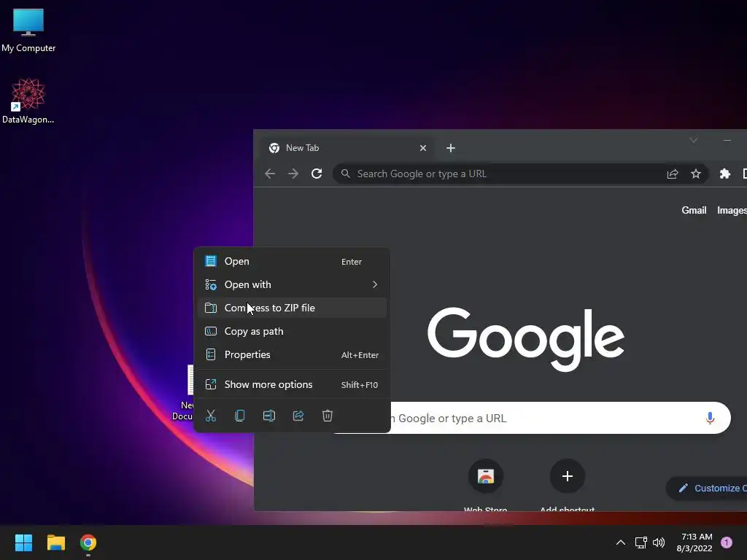Open Chrome Extensions puzzle icon
747x560 pixels.
(725, 174)
